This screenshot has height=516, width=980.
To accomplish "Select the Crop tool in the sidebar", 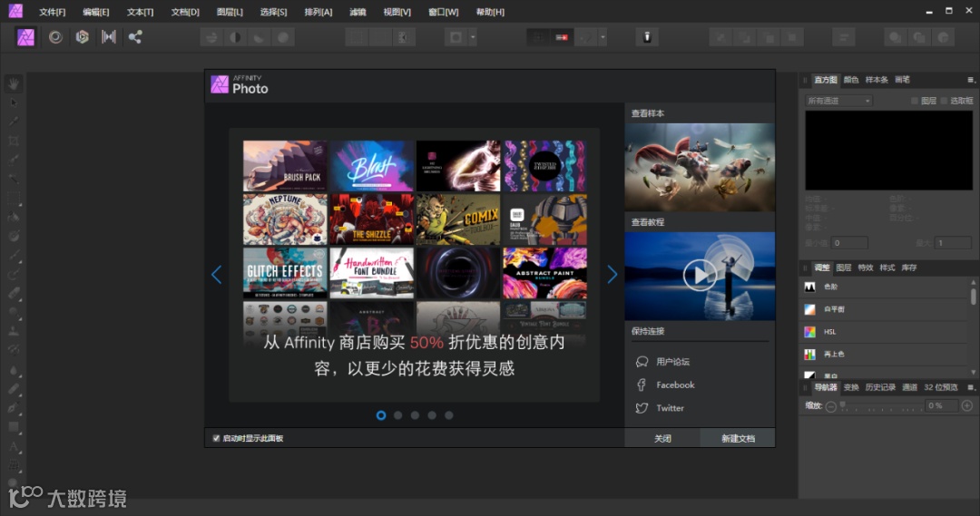I will [13, 141].
